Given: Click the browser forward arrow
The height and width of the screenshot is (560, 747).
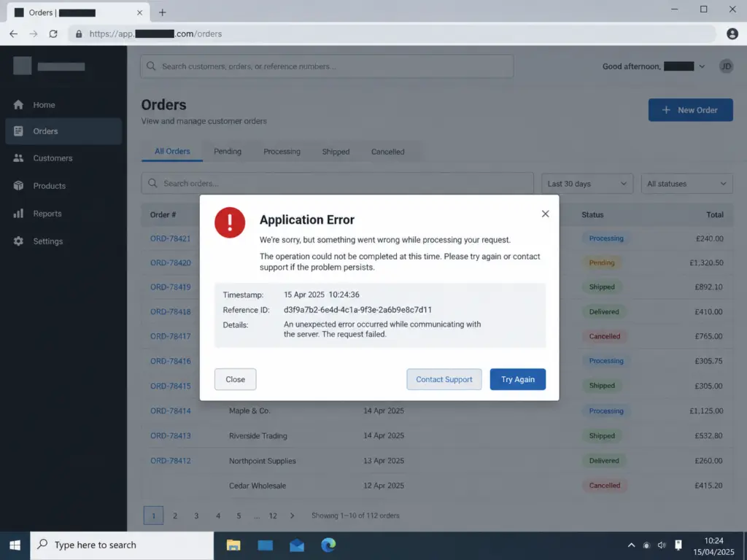Looking at the screenshot, I should tap(34, 34).
